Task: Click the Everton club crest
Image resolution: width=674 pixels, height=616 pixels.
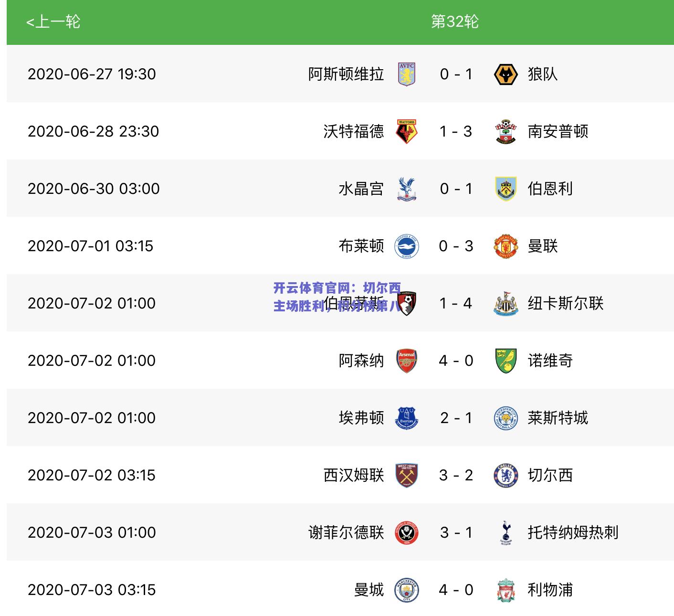Action: 407,418
